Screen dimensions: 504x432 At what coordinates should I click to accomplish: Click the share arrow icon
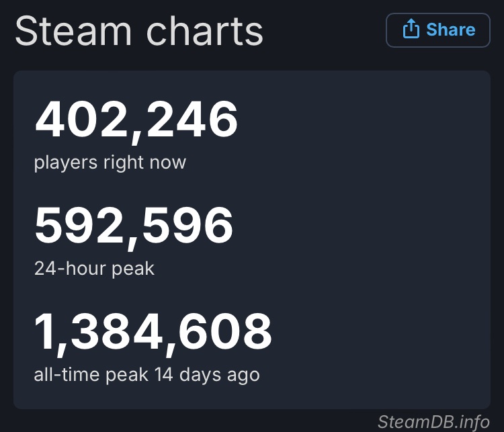point(411,29)
